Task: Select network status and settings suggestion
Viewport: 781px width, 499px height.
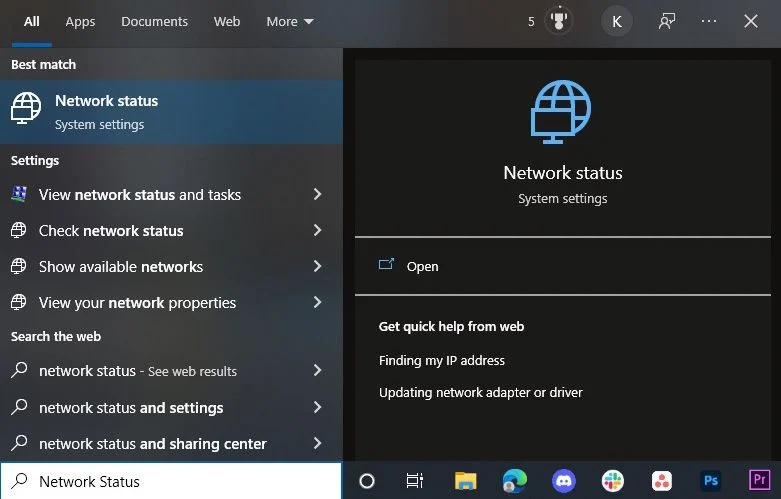Action: click(x=171, y=407)
